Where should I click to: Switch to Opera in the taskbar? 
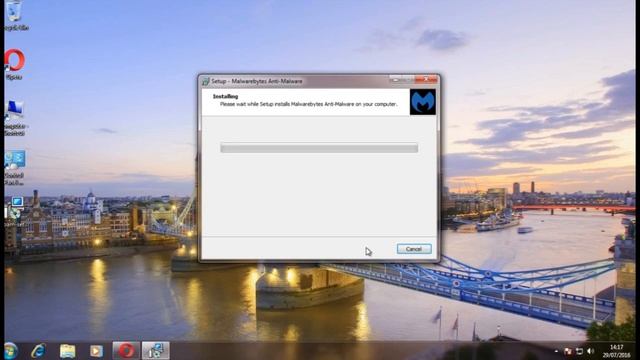(x=126, y=351)
